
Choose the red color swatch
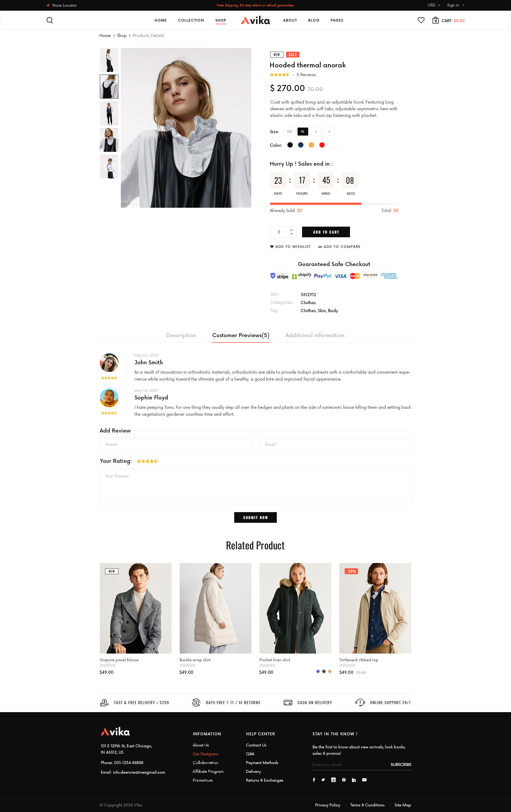(x=322, y=145)
